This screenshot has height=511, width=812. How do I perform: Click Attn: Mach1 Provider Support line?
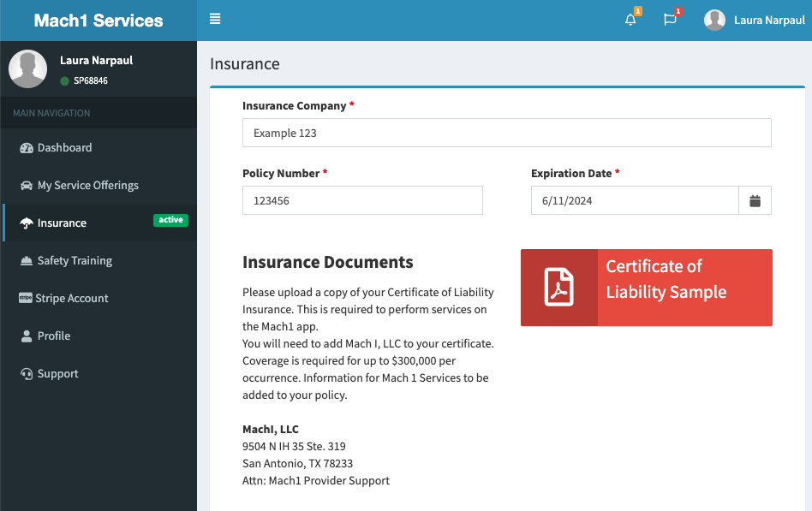point(316,480)
